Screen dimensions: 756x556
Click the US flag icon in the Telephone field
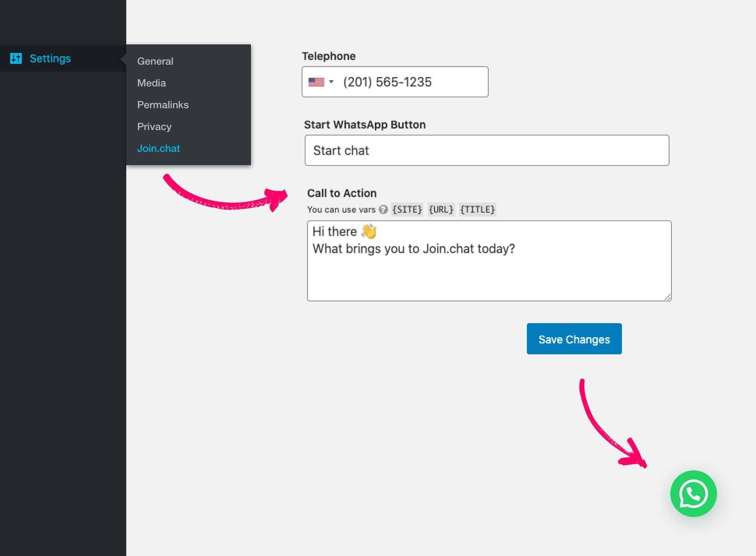pos(316,82)
